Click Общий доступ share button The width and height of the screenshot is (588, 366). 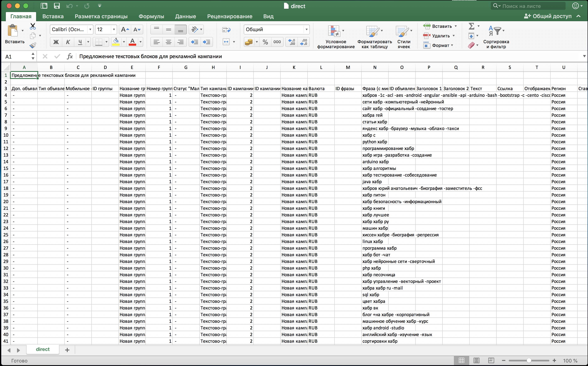pos(548,16)
